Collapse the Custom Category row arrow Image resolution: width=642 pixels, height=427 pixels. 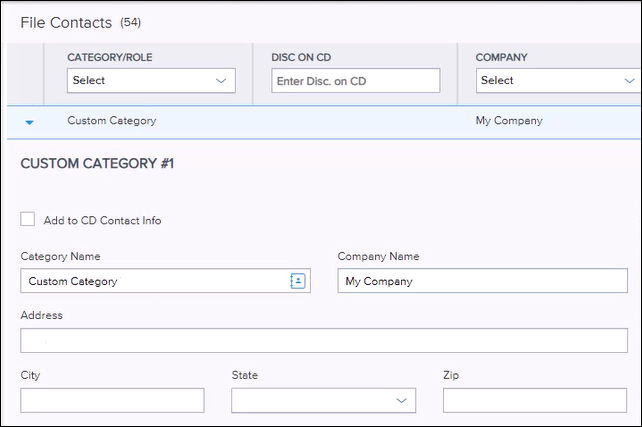click(29, 122)
